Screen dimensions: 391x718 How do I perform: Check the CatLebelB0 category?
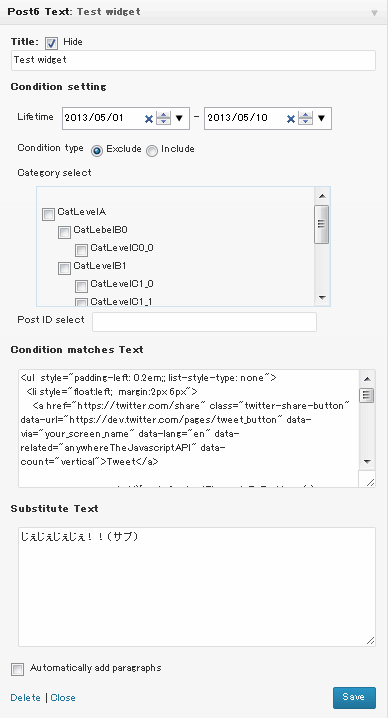(x=65, y=232)
